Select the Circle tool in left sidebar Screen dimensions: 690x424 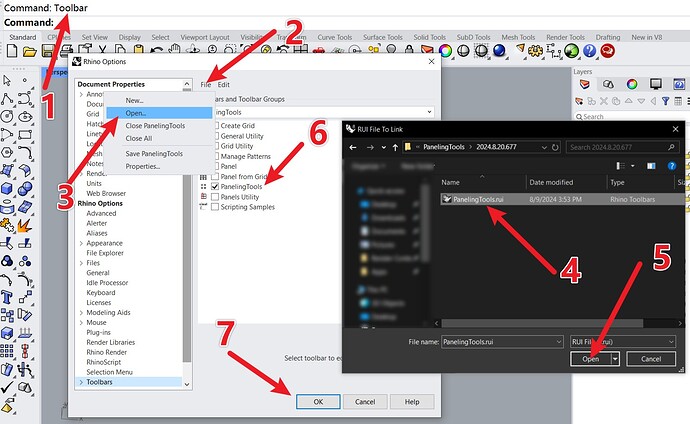coord(7,117)
